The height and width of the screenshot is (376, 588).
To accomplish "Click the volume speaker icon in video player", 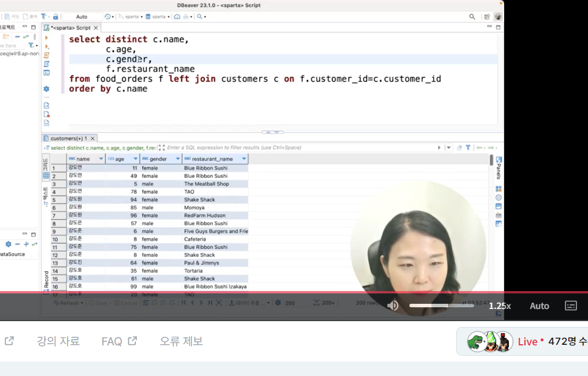I will coord(393,306).
